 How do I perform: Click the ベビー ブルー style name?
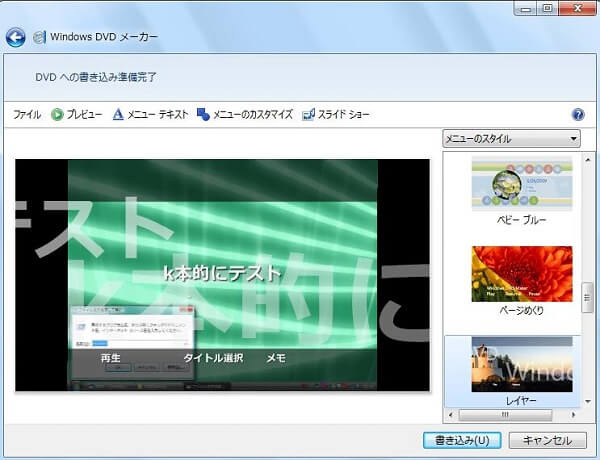point(522,220)
